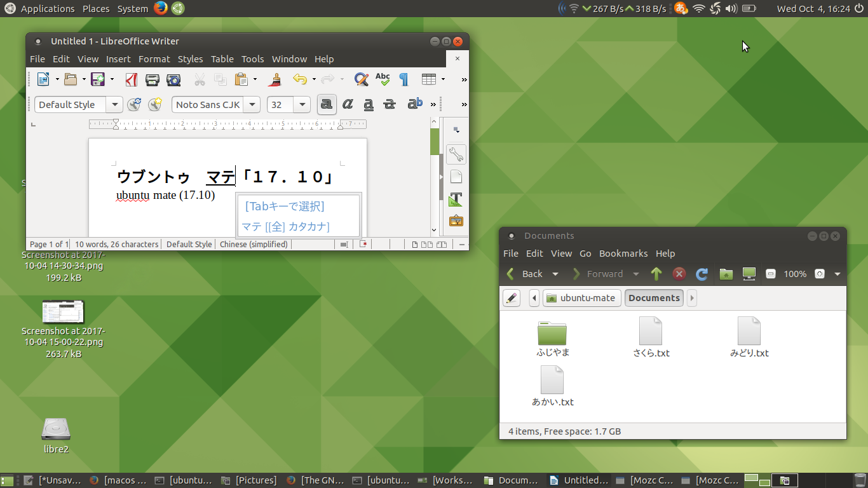Image resolution: width=868 pixels, height=488 pixels.
Task: Expand the Open recent files arrow
Action: 85,79
